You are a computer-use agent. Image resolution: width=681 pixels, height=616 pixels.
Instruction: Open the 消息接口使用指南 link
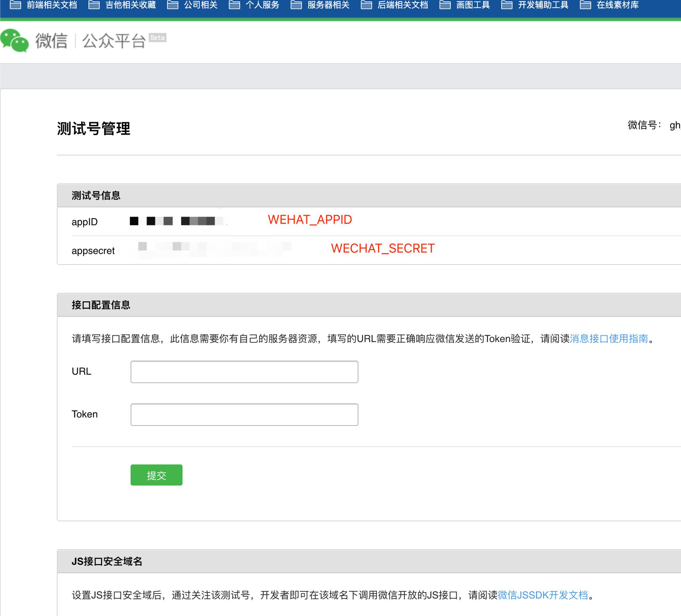tap(609, 339)
